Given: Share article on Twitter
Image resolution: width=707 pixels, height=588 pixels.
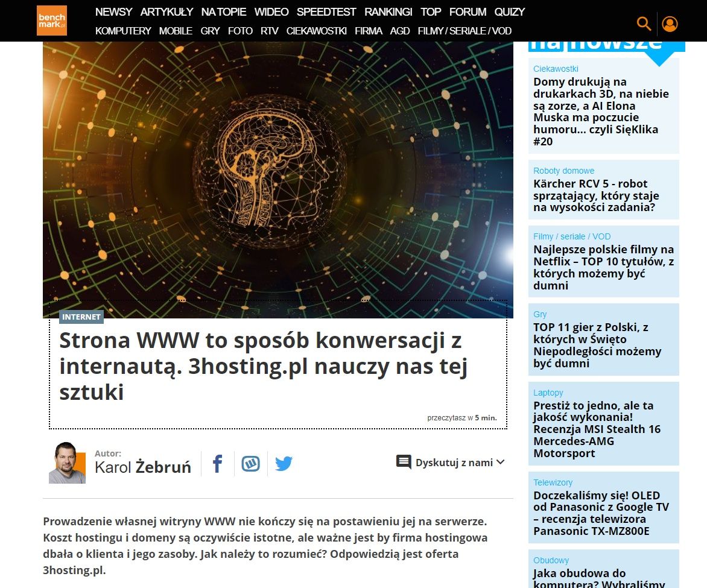Looking at the screenshot, I should pyautogui.click(x=284, y=464).
